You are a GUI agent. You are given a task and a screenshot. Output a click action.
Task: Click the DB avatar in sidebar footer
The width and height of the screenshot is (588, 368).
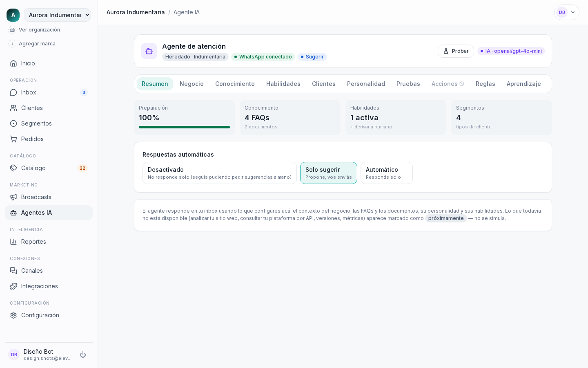pos(14,355)
